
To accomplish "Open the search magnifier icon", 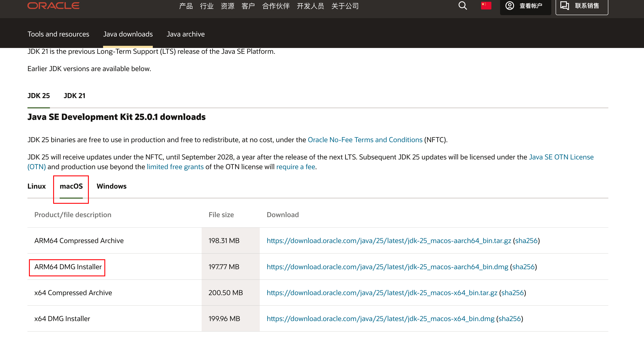I will tap(462, 5).
